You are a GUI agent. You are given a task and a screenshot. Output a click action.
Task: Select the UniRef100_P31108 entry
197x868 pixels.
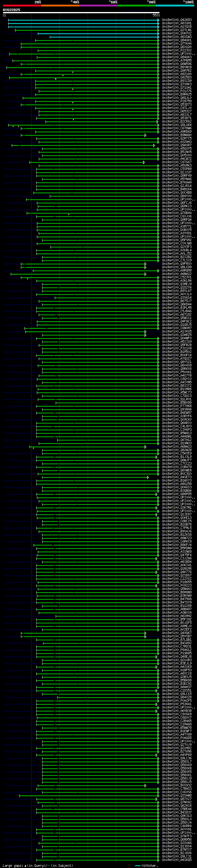[x=177, y=349]
